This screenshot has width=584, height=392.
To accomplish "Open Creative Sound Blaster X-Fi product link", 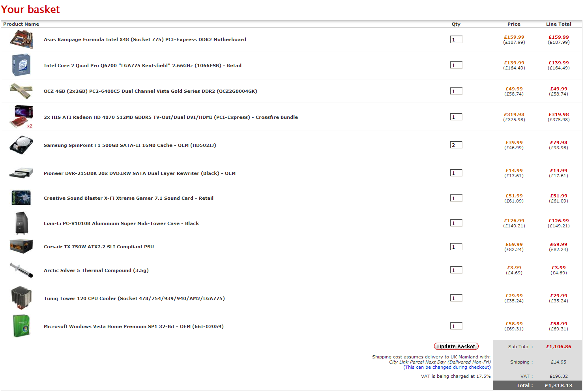I will pyautogui.click(x=128, y=198).
